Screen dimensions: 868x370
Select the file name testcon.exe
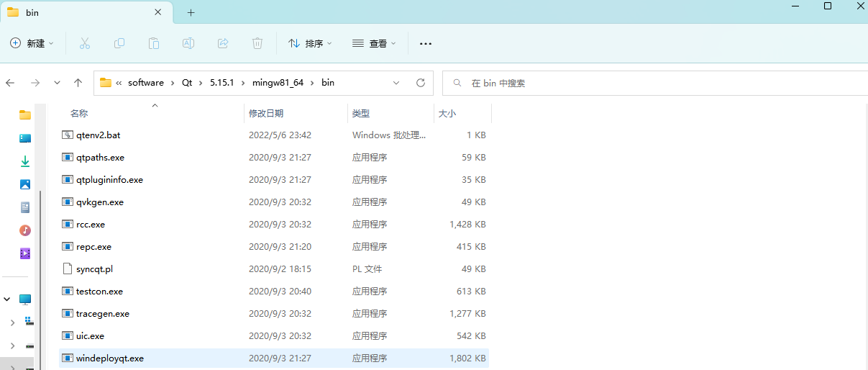pyautogui.click(x=99, y=291)
